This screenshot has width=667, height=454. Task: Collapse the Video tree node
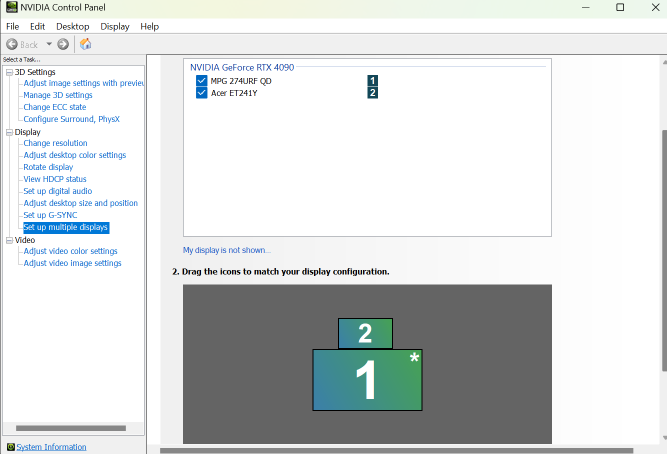(x=8, y=240)
